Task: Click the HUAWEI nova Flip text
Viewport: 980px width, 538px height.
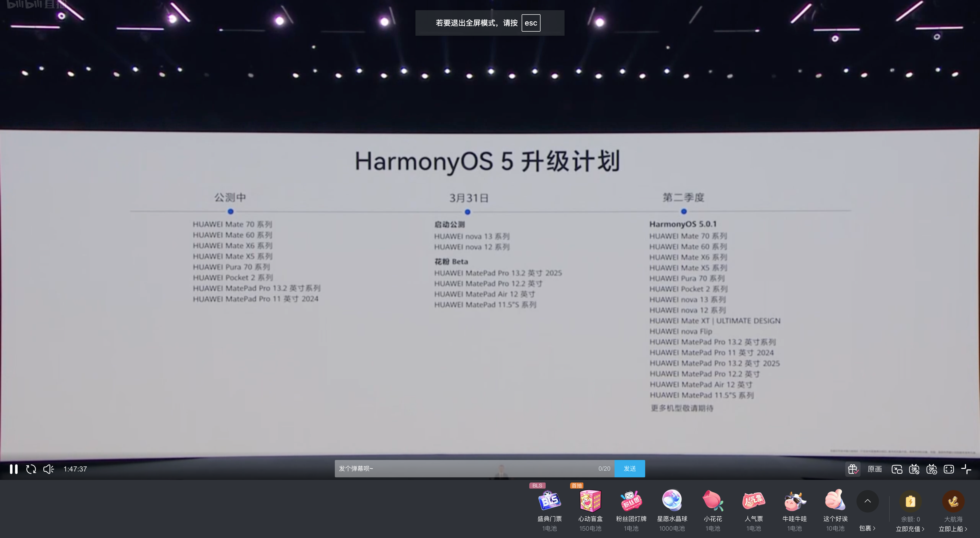Action: point(681,331)
